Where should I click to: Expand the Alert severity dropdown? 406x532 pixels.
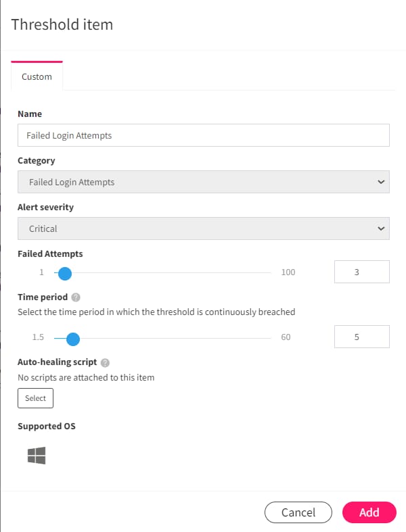coord(203,228)
